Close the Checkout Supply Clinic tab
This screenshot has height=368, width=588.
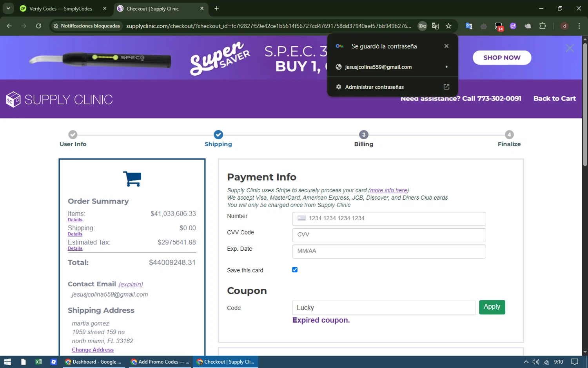click(202, 8)
